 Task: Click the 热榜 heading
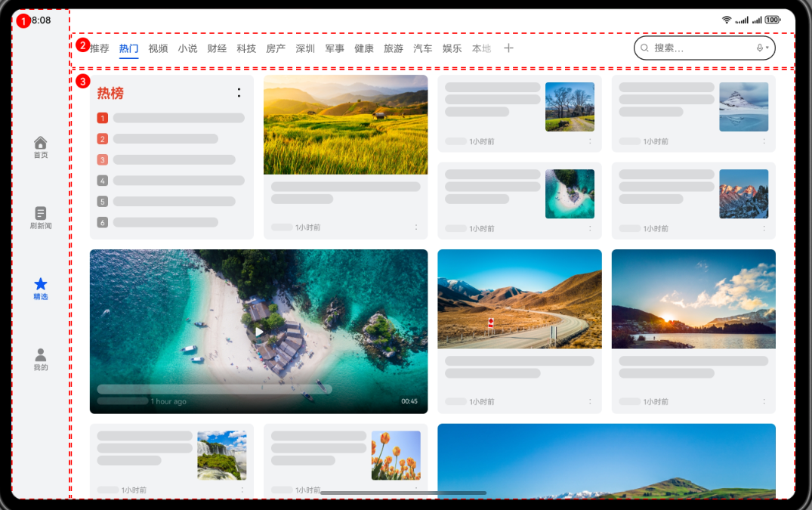point(110,93)
